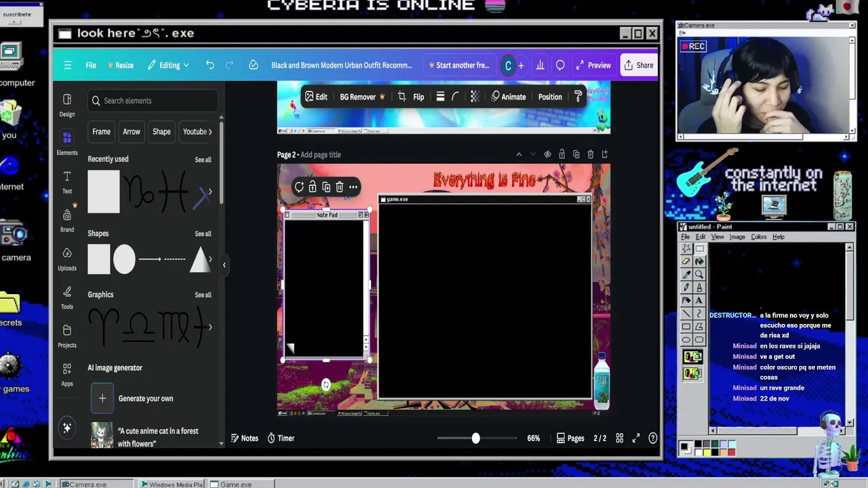The width and height of the screenshot is (868, 488).
Task: Select the Frame category chip
Action: [101, 131]
